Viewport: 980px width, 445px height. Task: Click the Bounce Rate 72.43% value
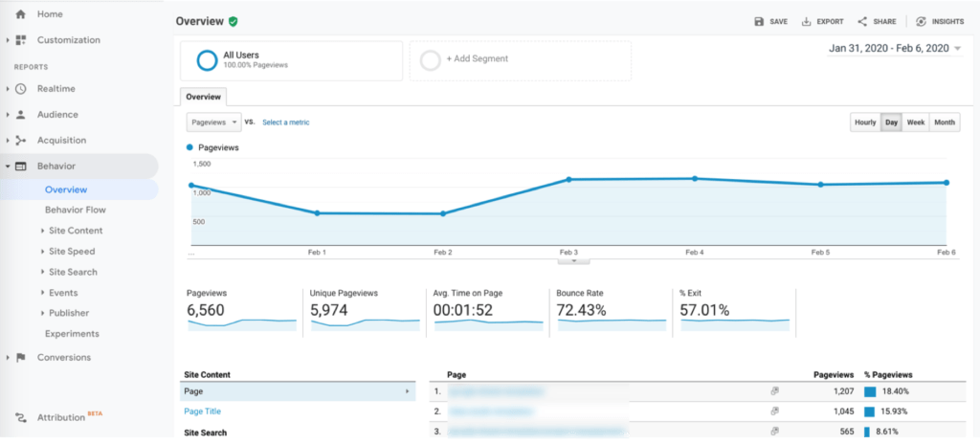click(x=582, y=310)
